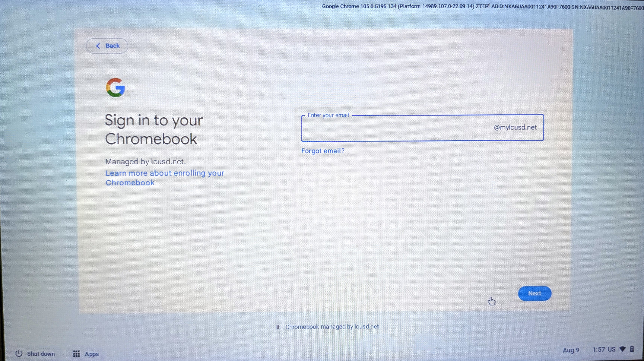Open the Apps launcher grid
Screen dimensions: 644x361
(x=86, y=354)
